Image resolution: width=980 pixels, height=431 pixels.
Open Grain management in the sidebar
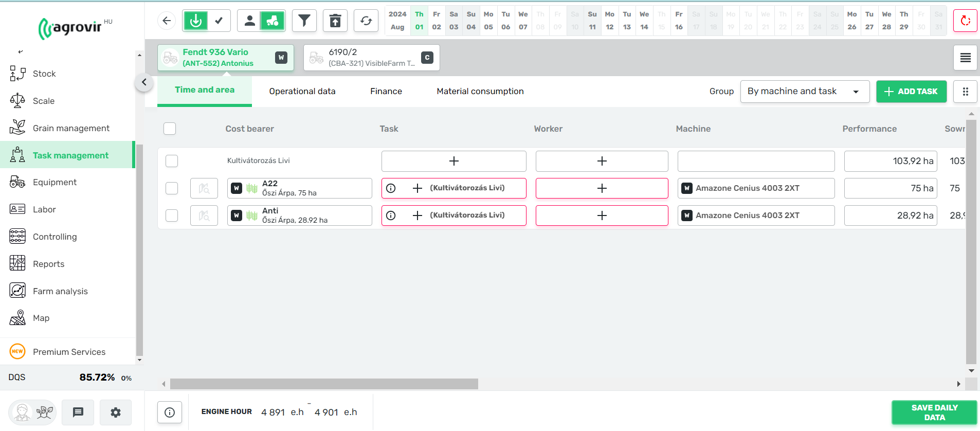[x=71, y=128]
